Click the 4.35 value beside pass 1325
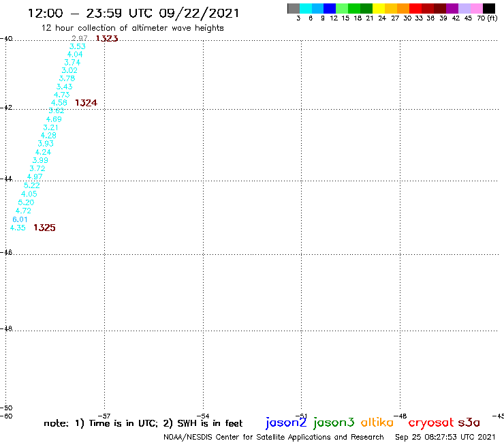Image resolution: width=504 pixels, height=443 pixels. 18,228
